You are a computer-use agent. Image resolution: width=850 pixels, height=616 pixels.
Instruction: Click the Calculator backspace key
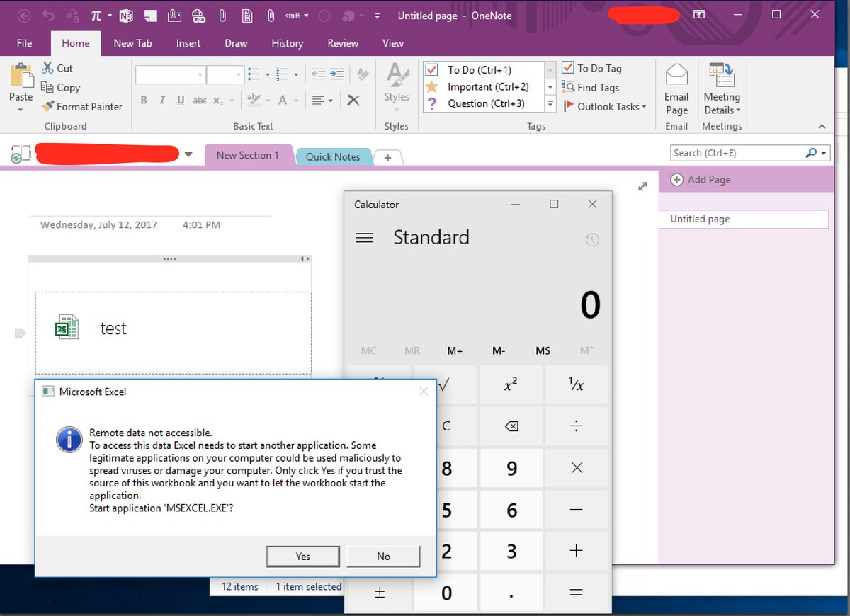click(x=511, y=426)
